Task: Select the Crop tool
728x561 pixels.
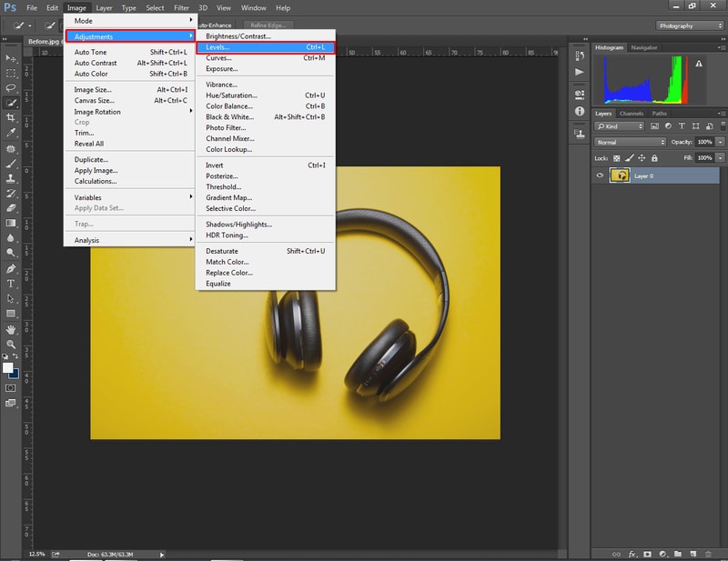Action: pos(10,117)
